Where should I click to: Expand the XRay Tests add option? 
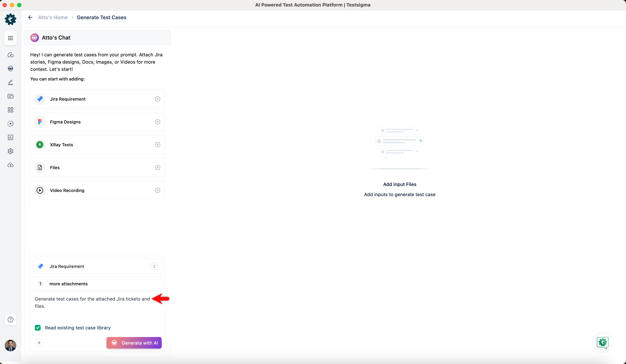(x=157, y=145)
